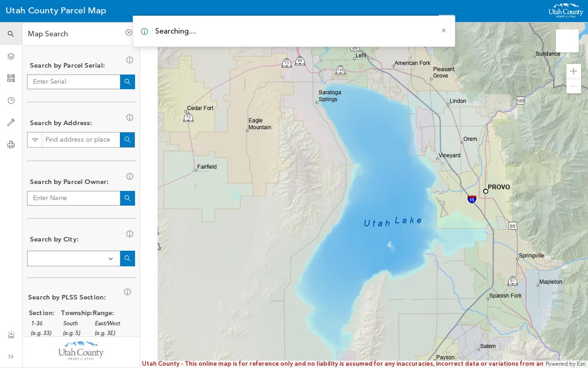The image size is (588, 368).
Task: Open the map layers panel icon
Action: pyautogui.click(x=11, y=56)
